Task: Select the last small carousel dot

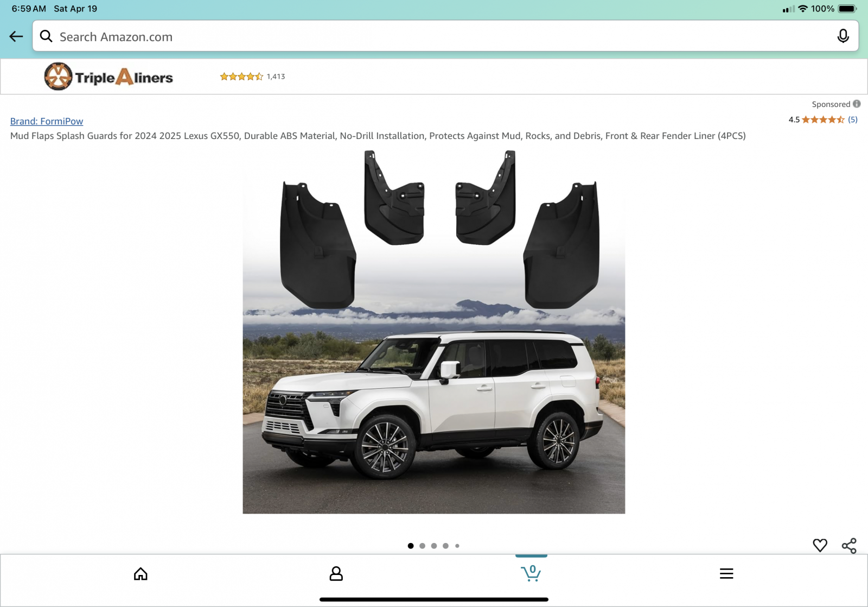Action: 457,546
